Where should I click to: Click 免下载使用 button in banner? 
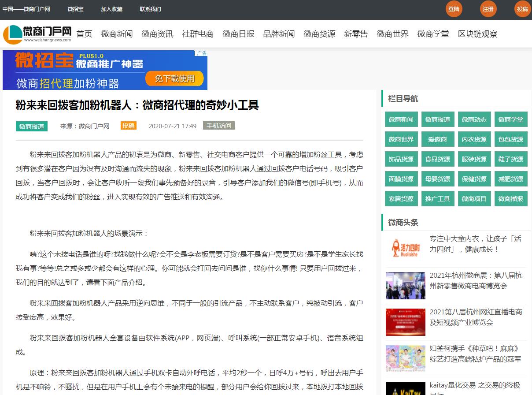[174, 78]
